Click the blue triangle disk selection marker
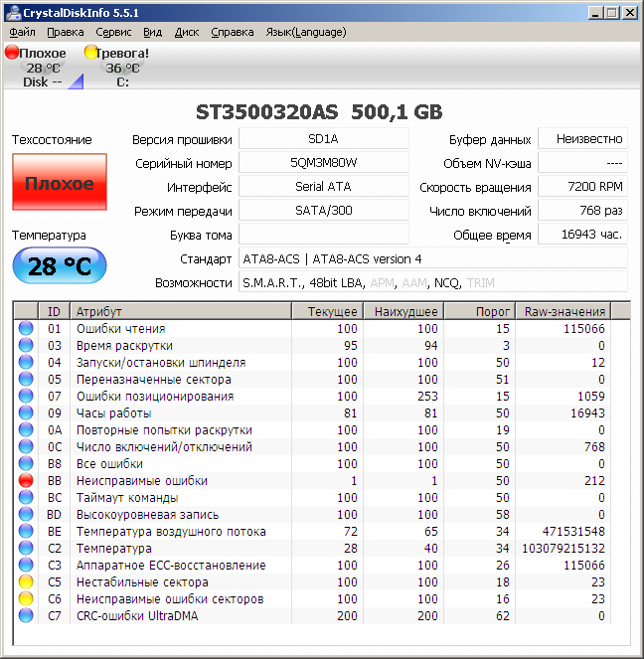 click(77, 82)
